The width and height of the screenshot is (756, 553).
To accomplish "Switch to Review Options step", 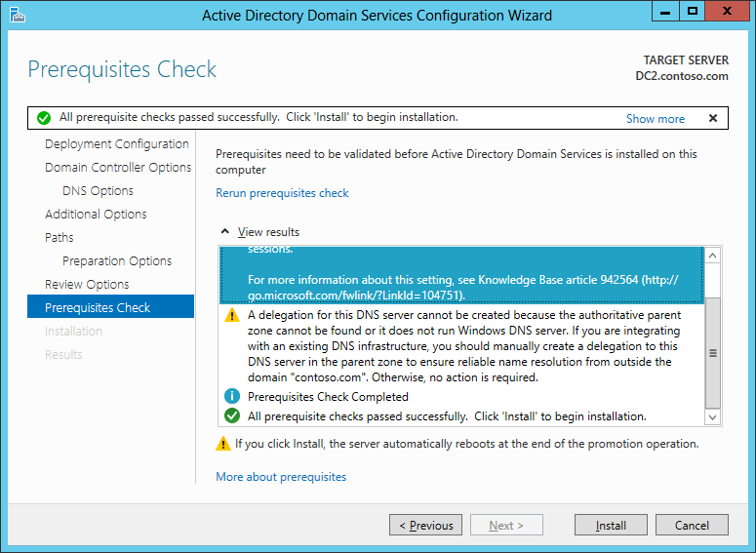I will 87,284.
